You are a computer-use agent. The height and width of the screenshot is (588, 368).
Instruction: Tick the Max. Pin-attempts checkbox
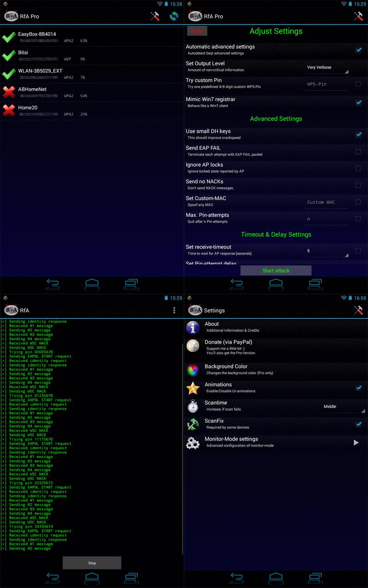(358, 219)
